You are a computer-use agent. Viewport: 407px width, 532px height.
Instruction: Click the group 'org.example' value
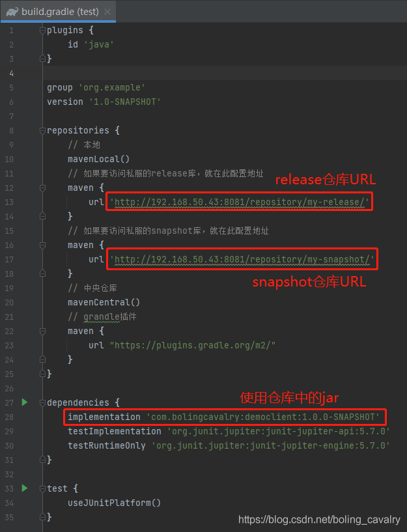(112, 87)
